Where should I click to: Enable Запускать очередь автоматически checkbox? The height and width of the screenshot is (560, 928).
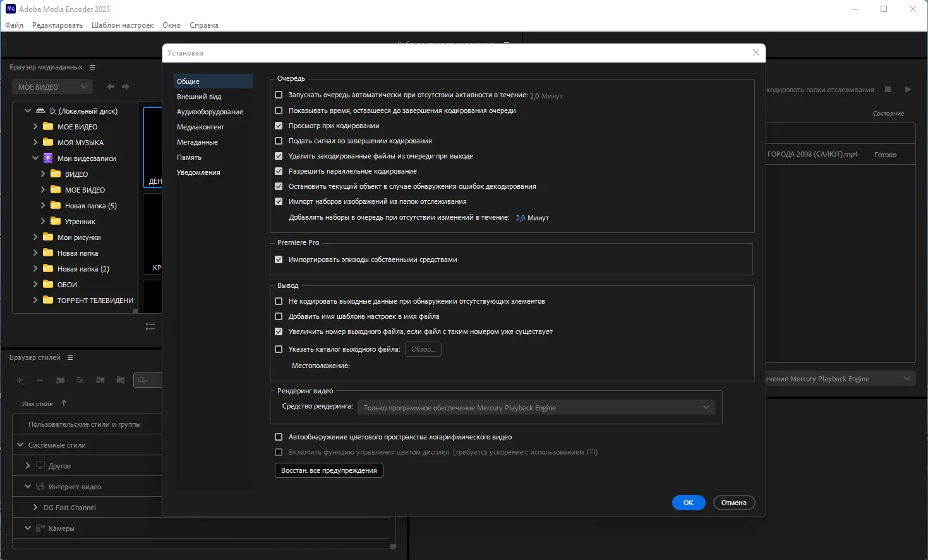point(279,95)
